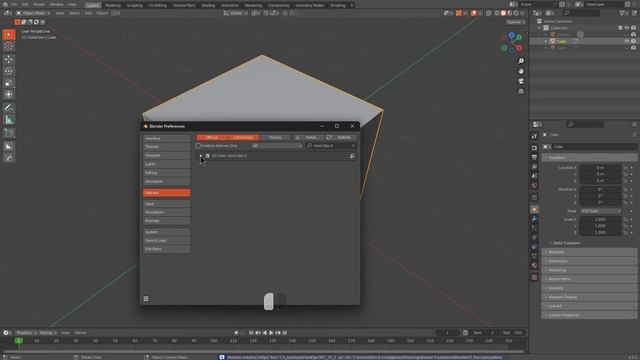
Task: Open the Interface preferences section
Action: coord(167,138)
